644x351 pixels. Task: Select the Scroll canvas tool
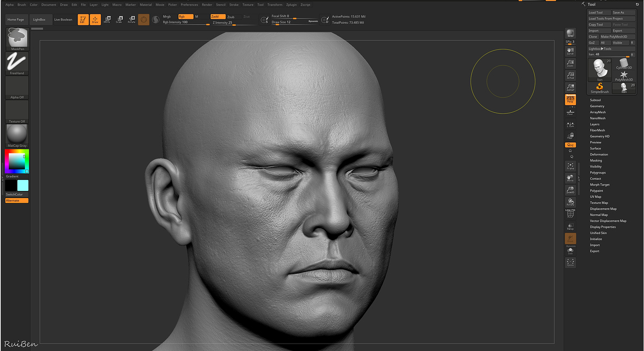coord(570,52)
